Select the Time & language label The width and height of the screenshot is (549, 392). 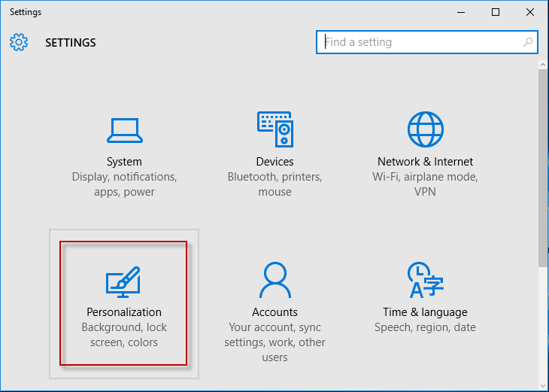pos(425,311)
